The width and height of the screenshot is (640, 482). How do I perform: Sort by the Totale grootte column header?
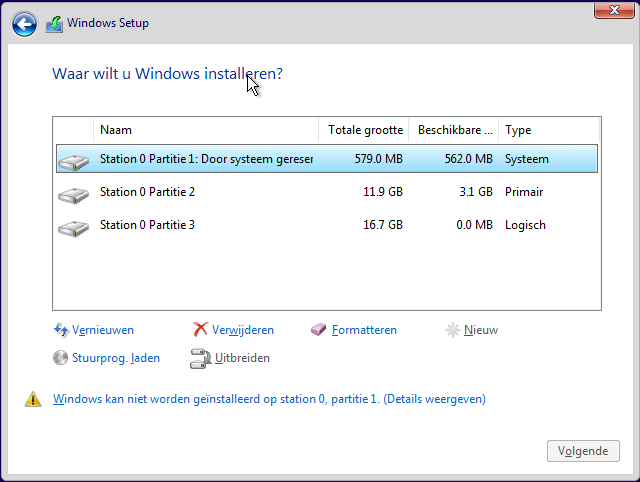(x=364, y=130)
